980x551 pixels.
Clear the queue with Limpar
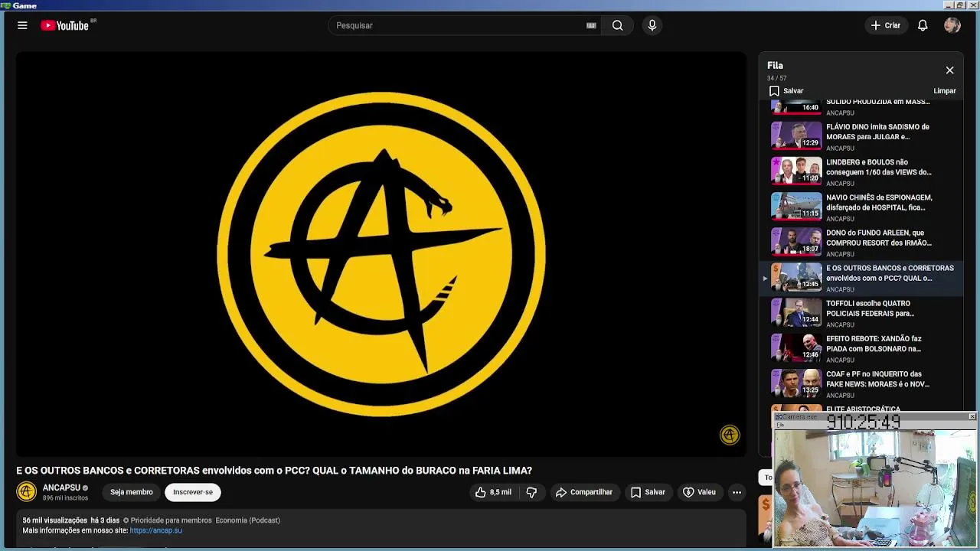945,90
